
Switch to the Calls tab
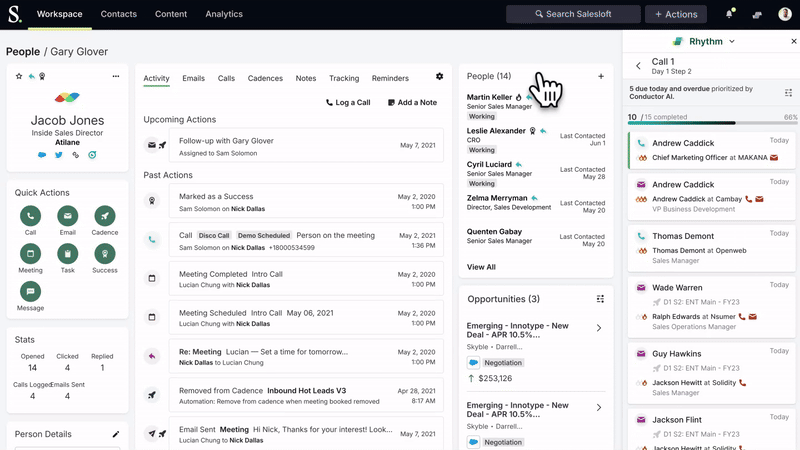(x=226, y=78)
